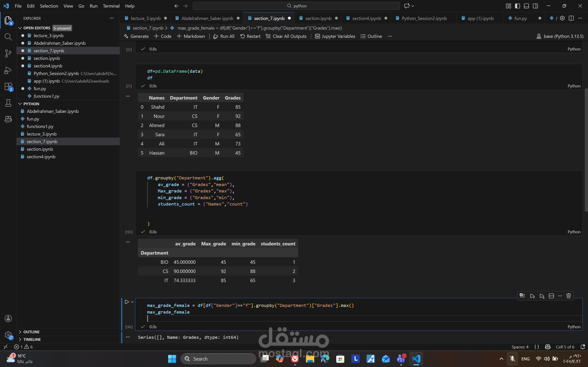Run the max_grade_female cell
Viewport: 588px width, 367px height.
coord(127,302)
